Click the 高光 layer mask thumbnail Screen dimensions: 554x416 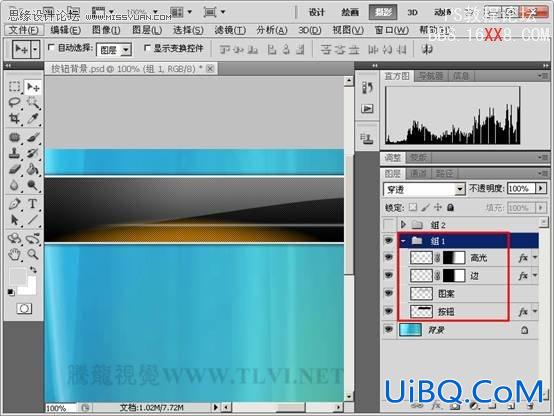point(454,258)
